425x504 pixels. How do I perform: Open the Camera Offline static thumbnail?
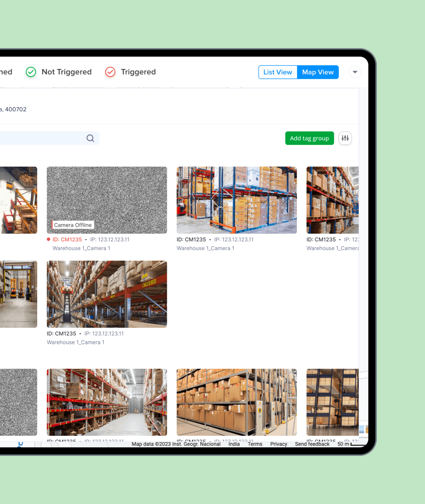tap(107, 200)
